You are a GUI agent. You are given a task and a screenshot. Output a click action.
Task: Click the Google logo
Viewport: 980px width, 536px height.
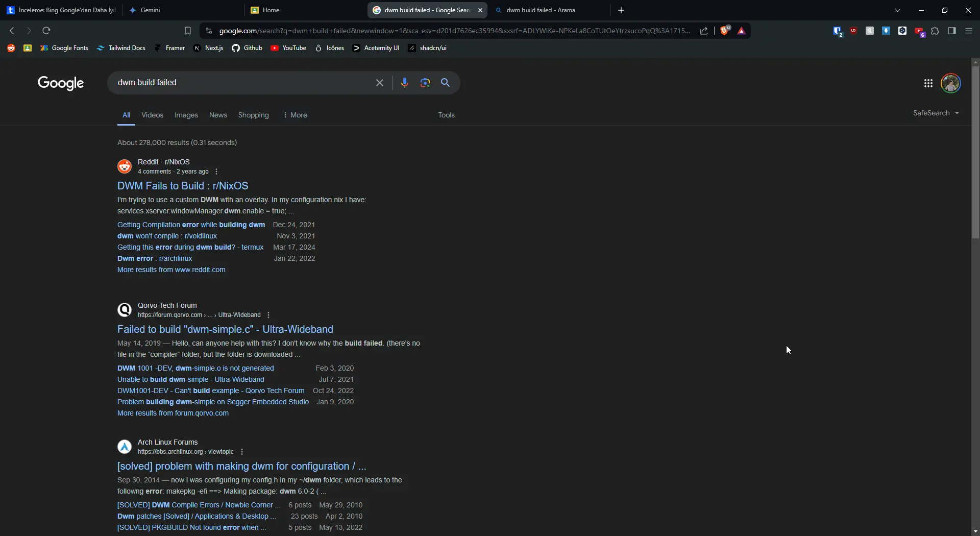tap(61, 83)
